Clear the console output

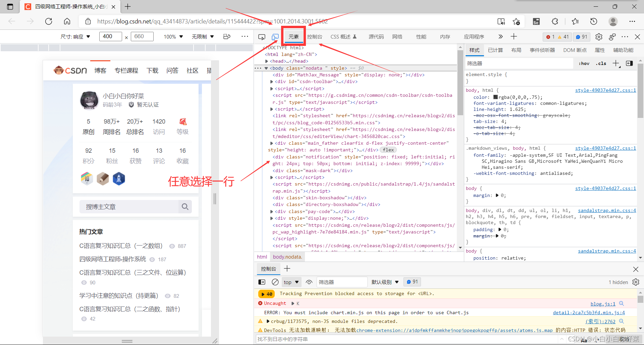(x=275, y=282)
